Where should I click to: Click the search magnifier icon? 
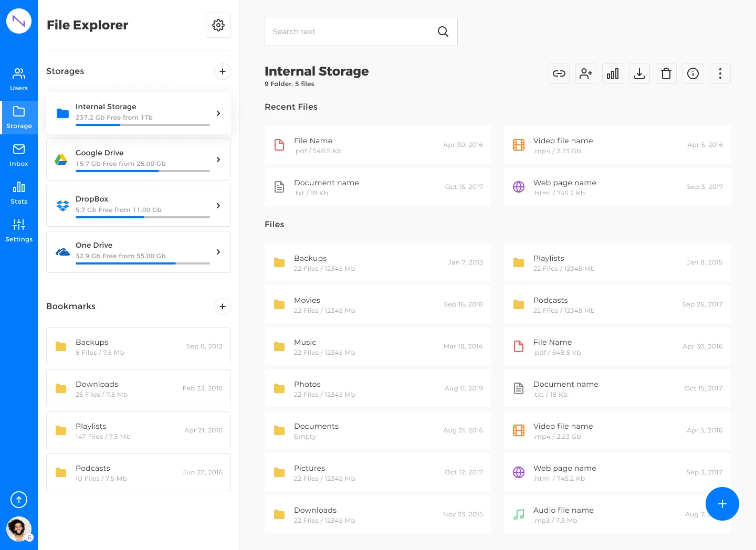tap(443, 31)
